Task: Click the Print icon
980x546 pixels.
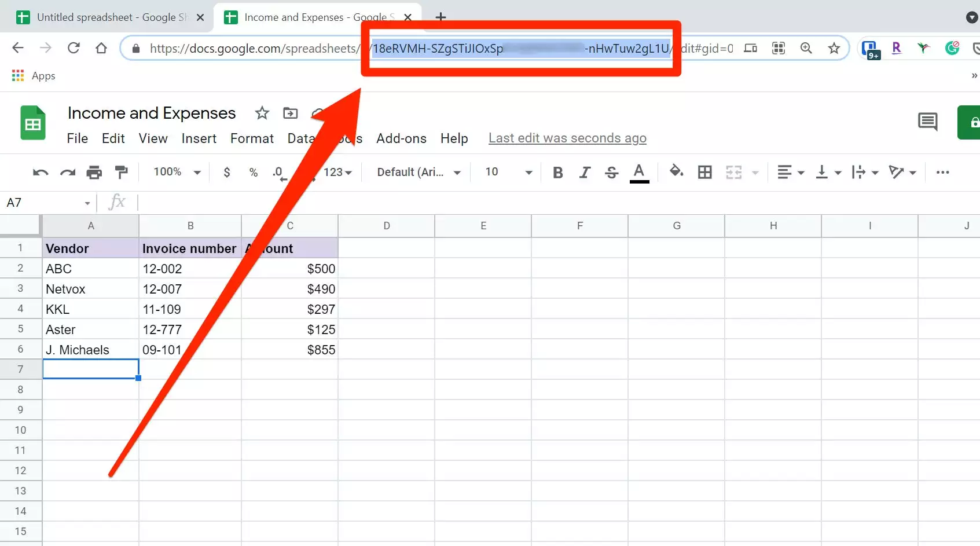Action: point(94,173)
